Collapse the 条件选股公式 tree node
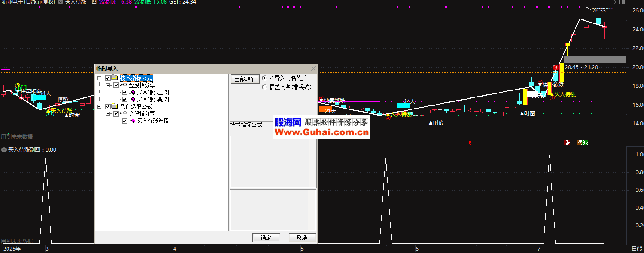 pos(100,106)
